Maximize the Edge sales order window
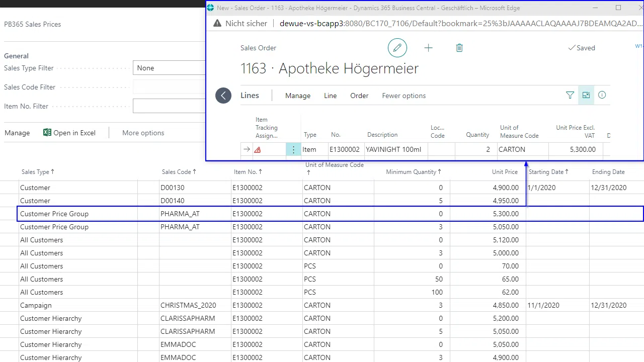Screen dimensions: 644x362 [x=618, y=8]
